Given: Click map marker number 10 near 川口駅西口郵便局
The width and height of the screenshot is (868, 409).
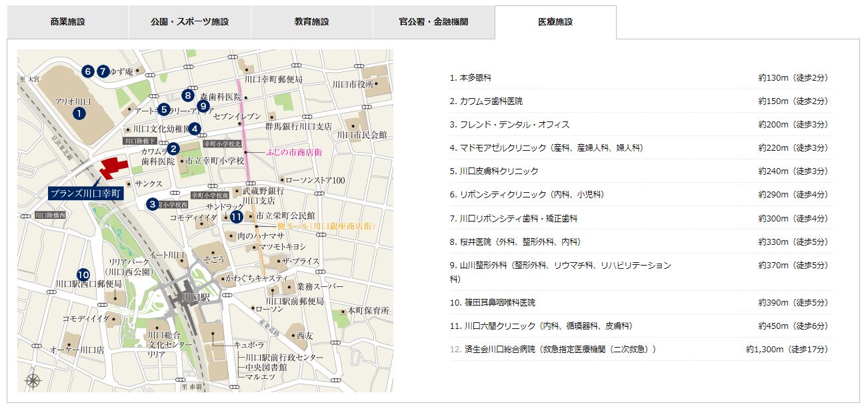Looking at the screenshot, I should [x=83, y=274].
